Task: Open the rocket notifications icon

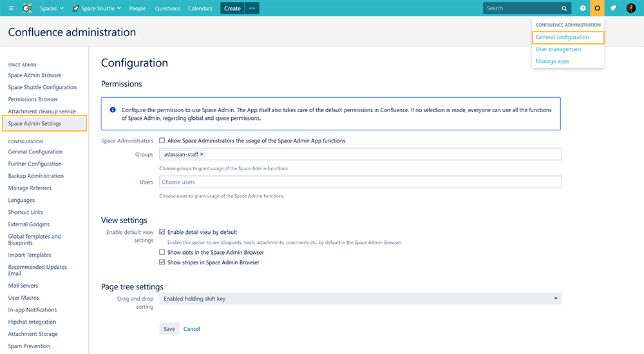Action: point(613,8)
